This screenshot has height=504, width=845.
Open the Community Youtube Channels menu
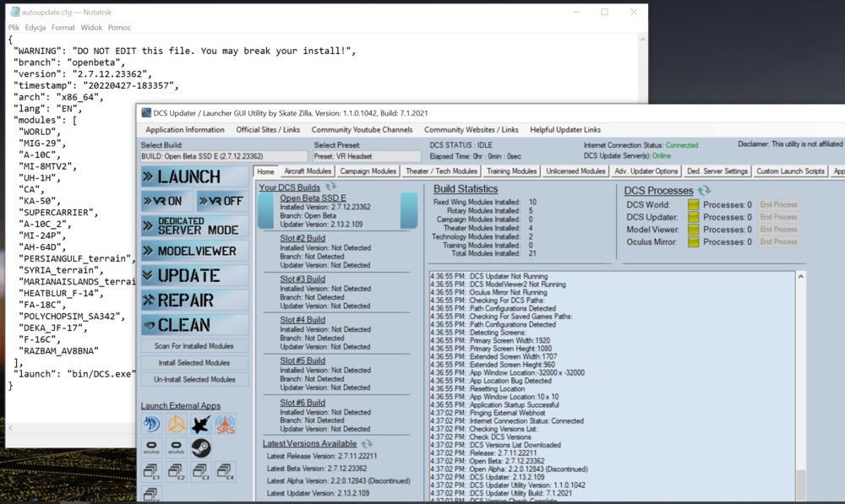(363, 130)
